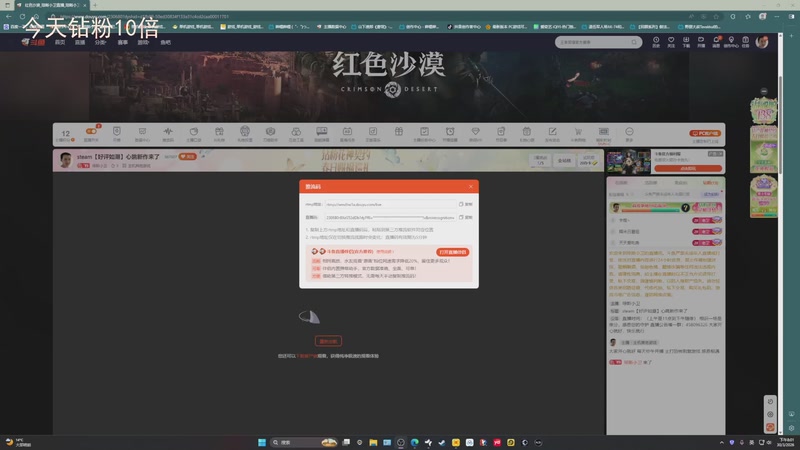Select the orange highlighted tab in chat panel
Screen dimensions: 800x450
[x=710, y=182]
